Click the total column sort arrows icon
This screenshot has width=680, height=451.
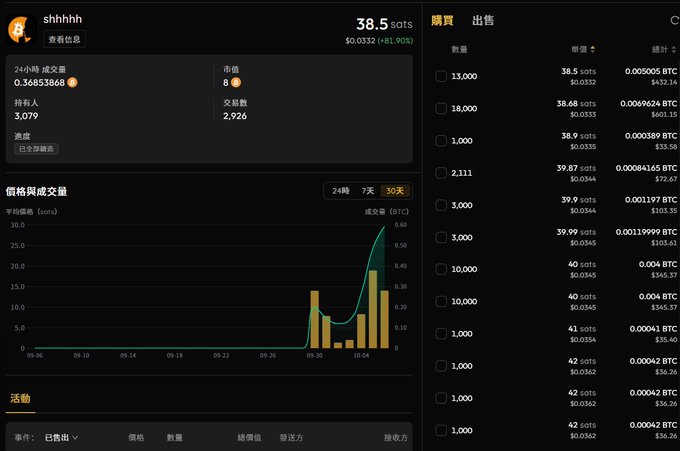[673, 49]
